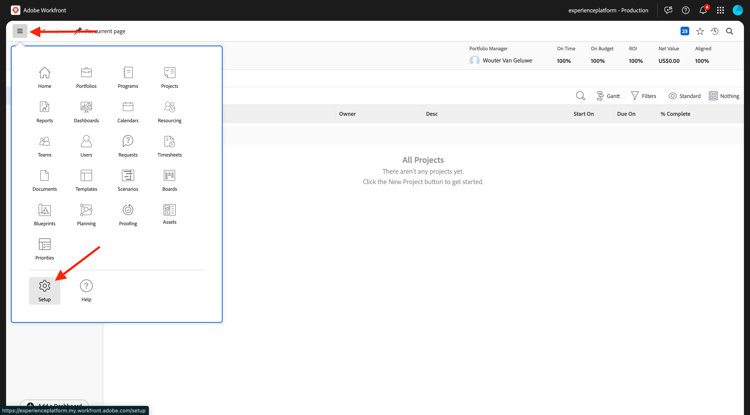Open Resourcing from the main menu

point(169,112)
